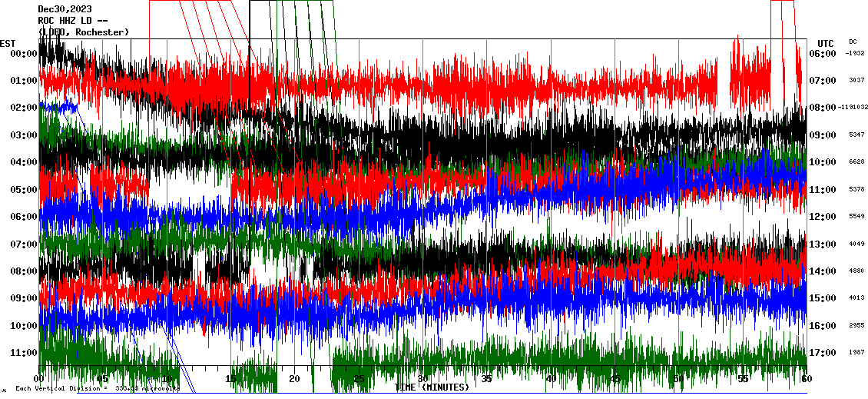Click the DC offset value 6628
Screen dimensions: 868x399
(856, 162)
